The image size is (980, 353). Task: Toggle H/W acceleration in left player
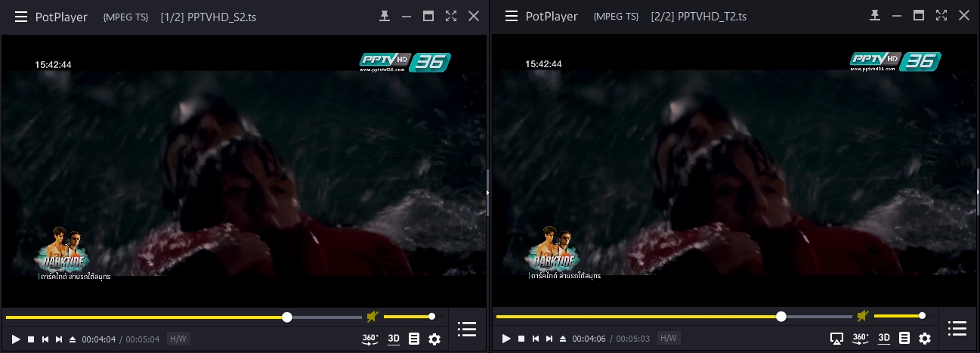[x=178, y=339]
